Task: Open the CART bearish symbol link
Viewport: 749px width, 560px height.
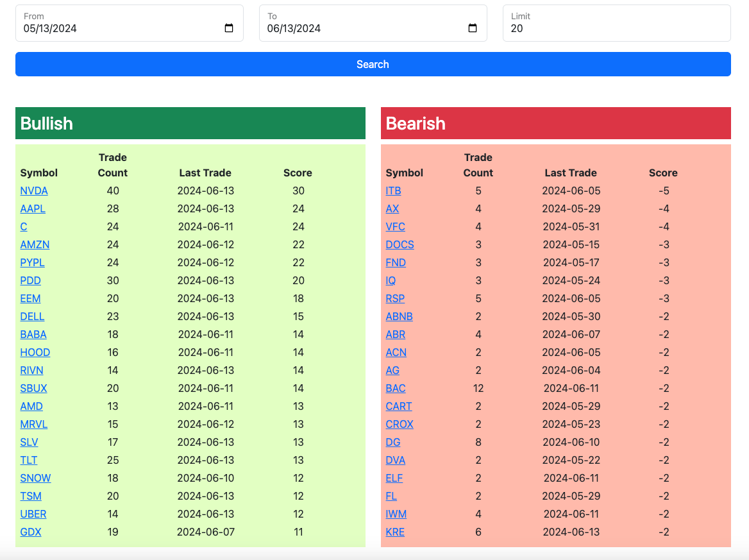Action: [x=398, y=406]
